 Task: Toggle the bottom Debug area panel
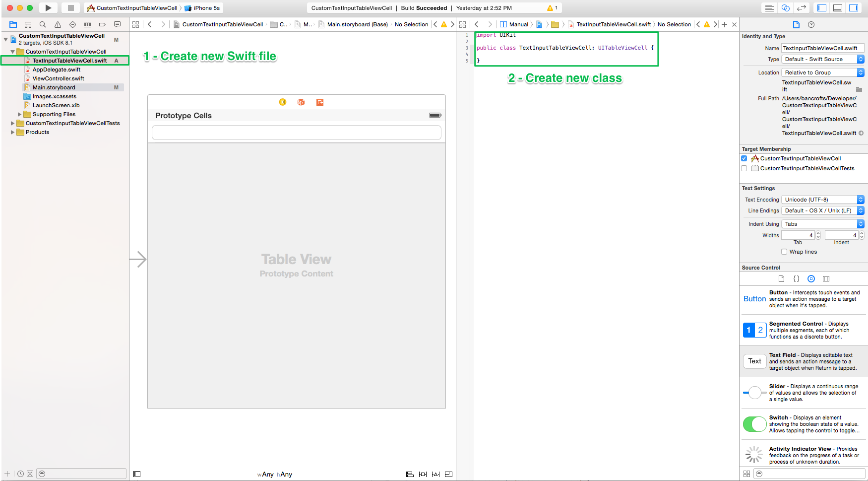(x=838, y=8)
